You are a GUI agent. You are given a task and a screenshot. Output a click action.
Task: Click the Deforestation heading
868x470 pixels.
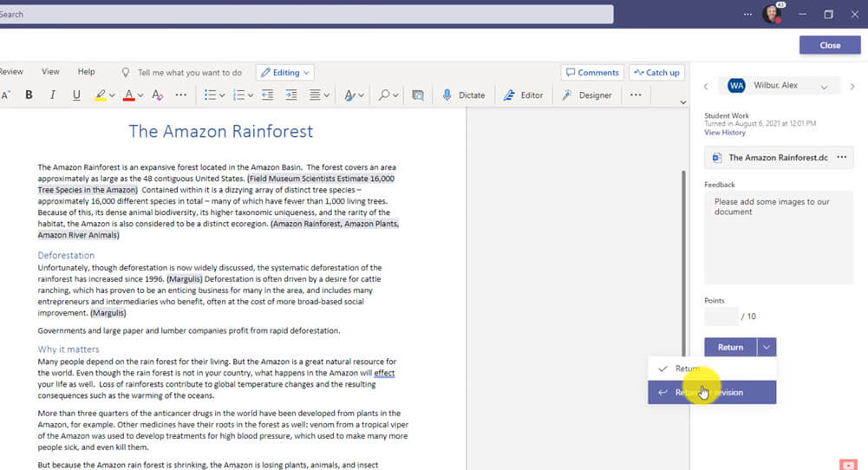click(x=66, y=255)
